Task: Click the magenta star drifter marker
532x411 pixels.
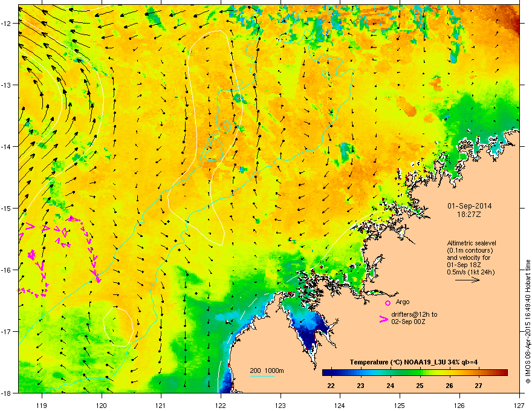Action: tap(31, 254)
